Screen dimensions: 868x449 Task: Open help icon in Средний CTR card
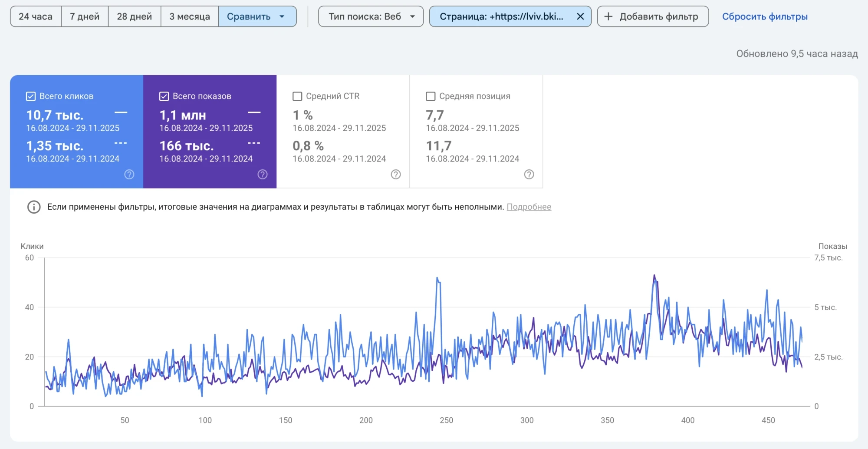coord(396,175)
